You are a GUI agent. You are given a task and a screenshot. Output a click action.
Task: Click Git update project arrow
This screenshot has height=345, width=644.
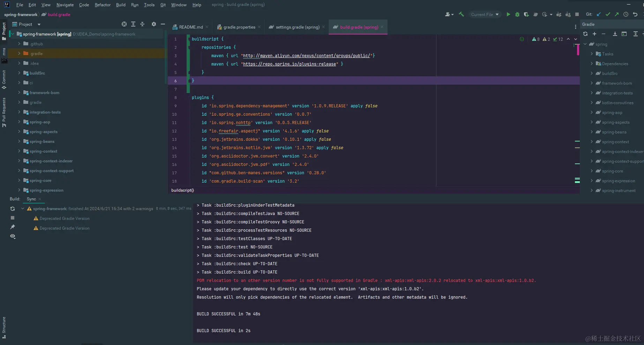599,14
